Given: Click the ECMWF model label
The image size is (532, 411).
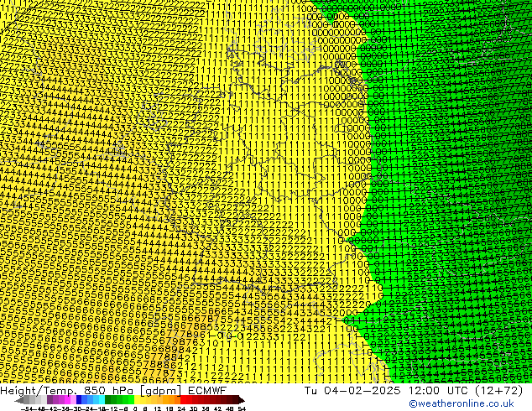Looking at the screenshot, I should point(207,391).
